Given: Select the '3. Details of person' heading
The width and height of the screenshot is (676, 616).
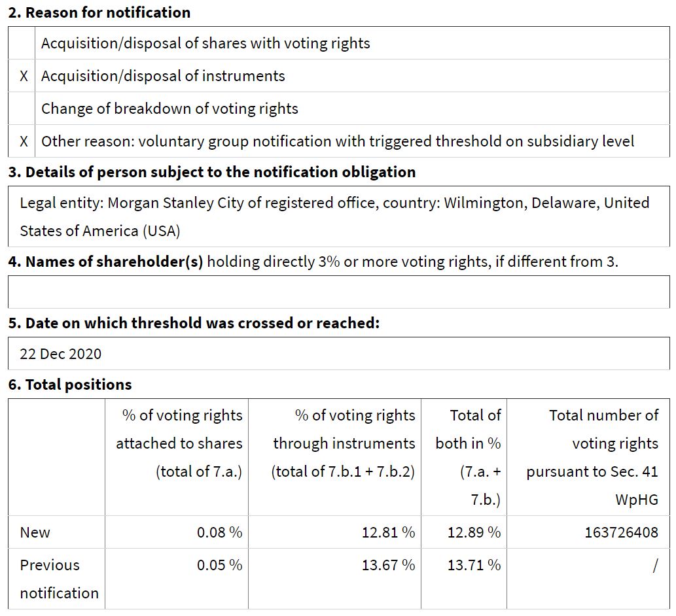Looking at the screenshot, I should click(212, 172).
